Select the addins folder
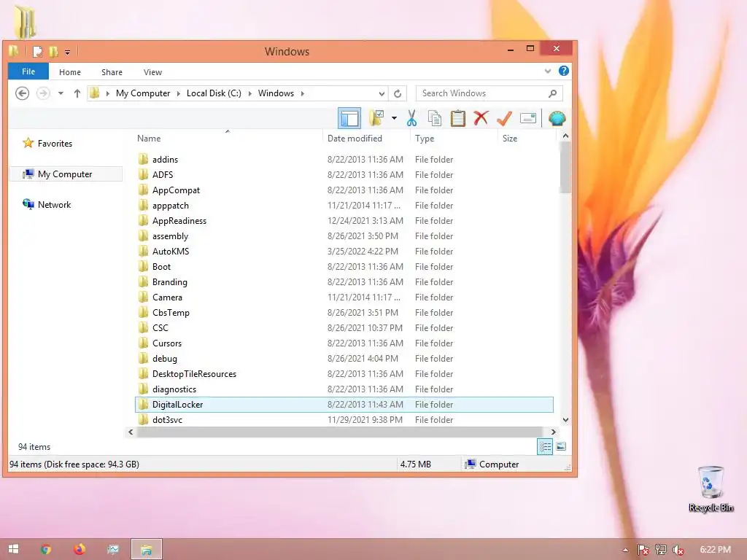This screenshot has height=560, width=747. tap(344, 160)
